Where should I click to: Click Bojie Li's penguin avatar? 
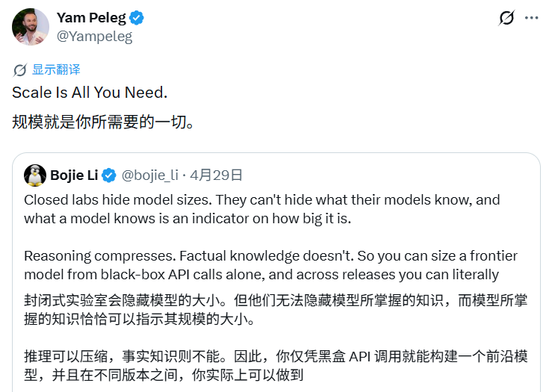(x=35, y=175)
